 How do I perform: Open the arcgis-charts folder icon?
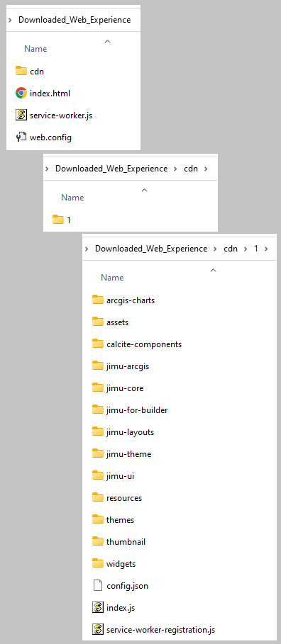click(98, 300)
